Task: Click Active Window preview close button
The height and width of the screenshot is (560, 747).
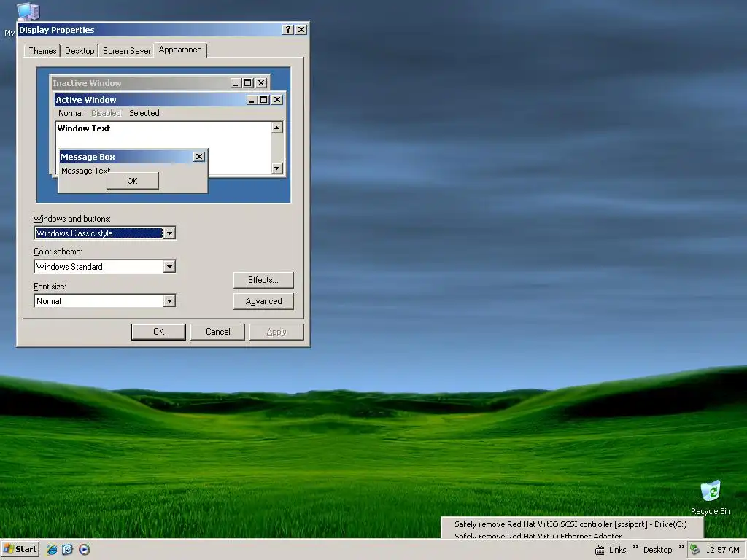Action: [x=276, y=99]
